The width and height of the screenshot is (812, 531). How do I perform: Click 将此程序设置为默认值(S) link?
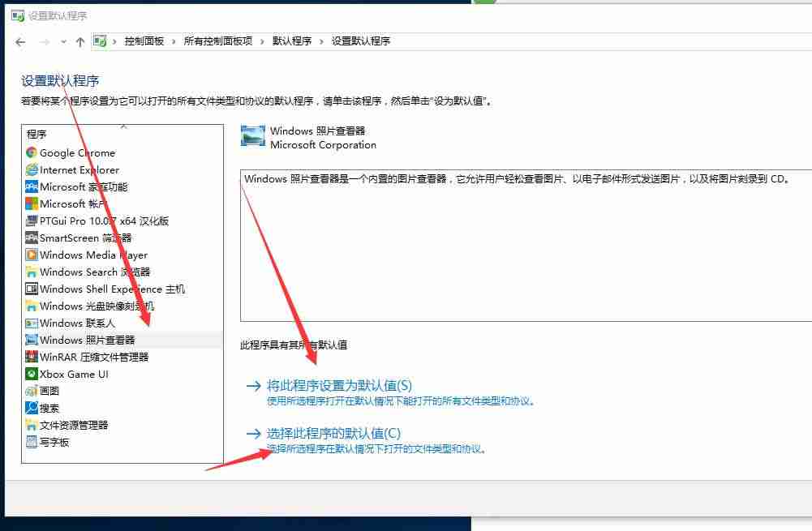point(339,386)
